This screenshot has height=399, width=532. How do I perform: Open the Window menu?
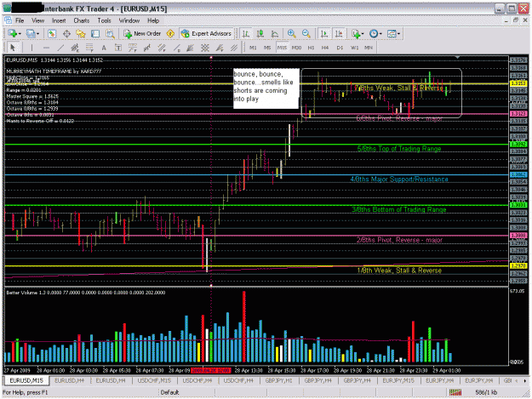[129, 20]
